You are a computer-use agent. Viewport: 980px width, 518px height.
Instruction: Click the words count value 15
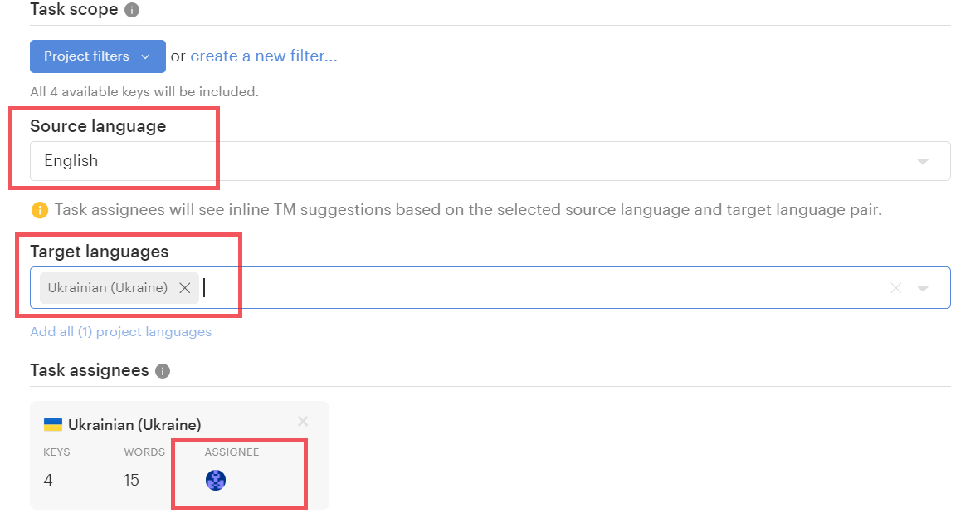(x=131, y=480)
